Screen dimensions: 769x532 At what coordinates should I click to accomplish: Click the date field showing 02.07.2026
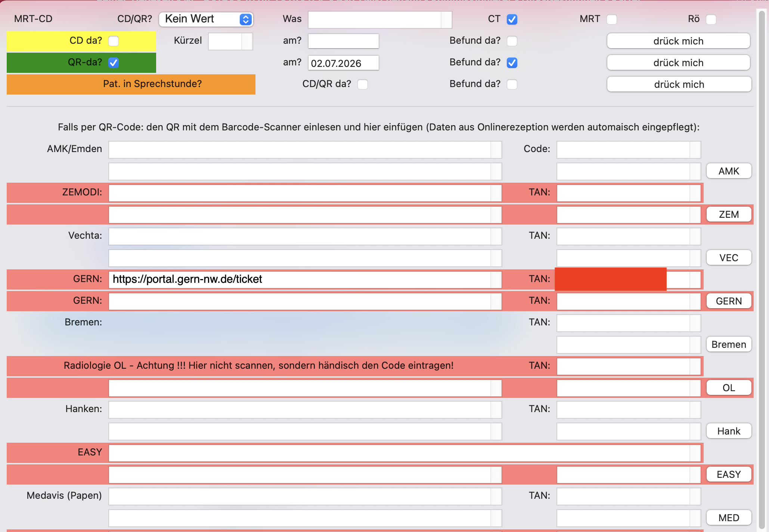(343, 63)
